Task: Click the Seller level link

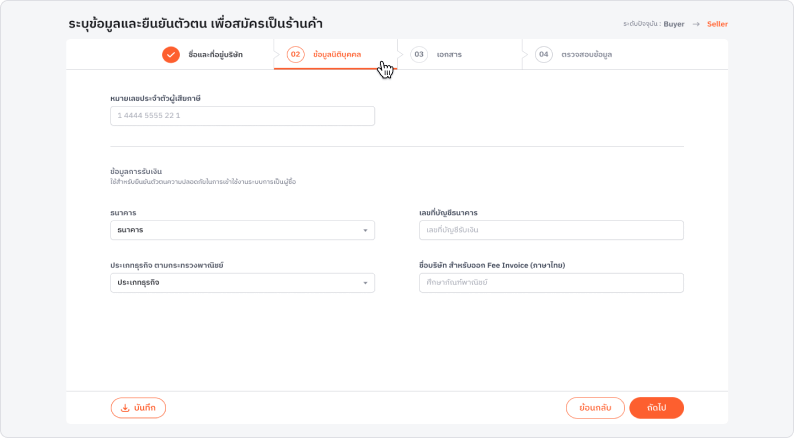Action: click(x=717, y=24)
